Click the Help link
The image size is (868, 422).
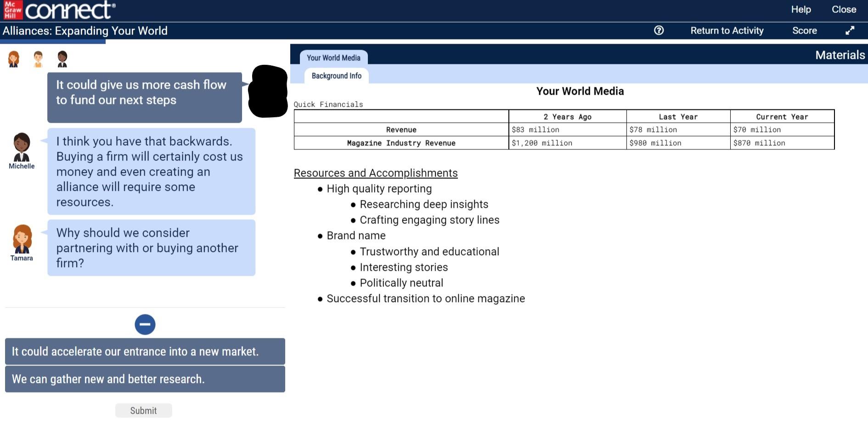[801, 10]
